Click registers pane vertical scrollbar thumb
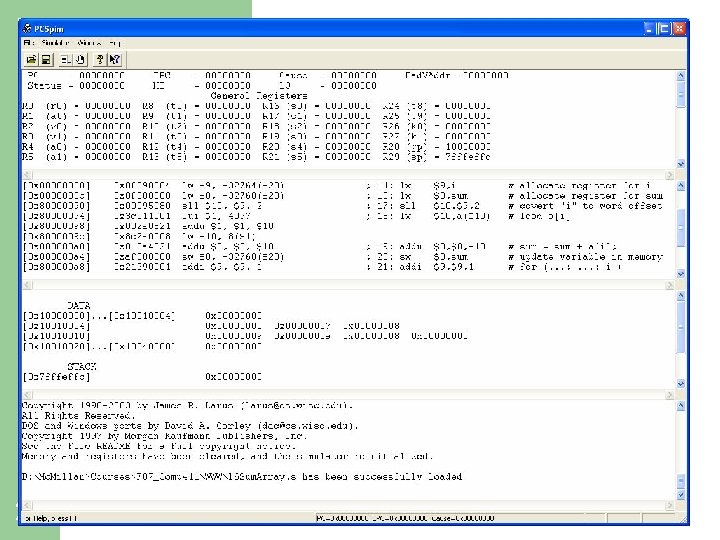Image resolution: width=720 pixels, height=540 pixels. 681,95
